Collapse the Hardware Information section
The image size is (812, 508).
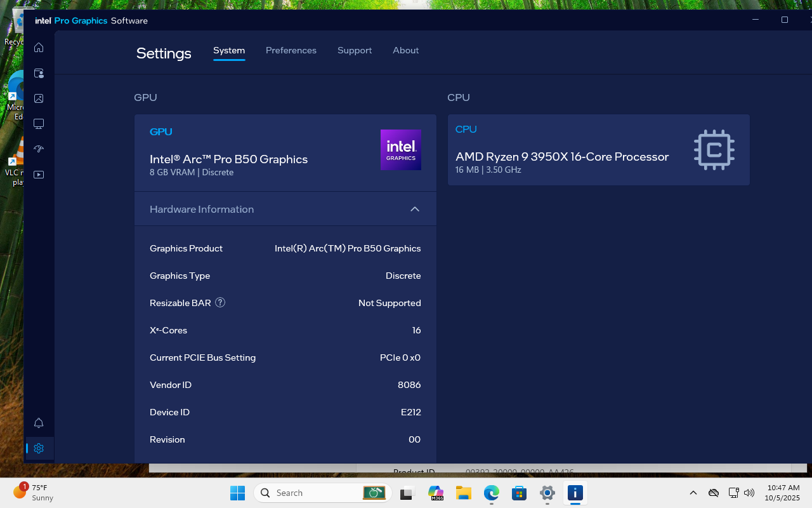tap(415, 209)
